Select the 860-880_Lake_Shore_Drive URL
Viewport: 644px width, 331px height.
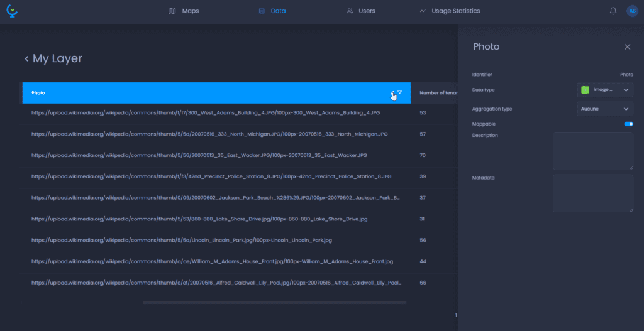[x=199, y=219]
